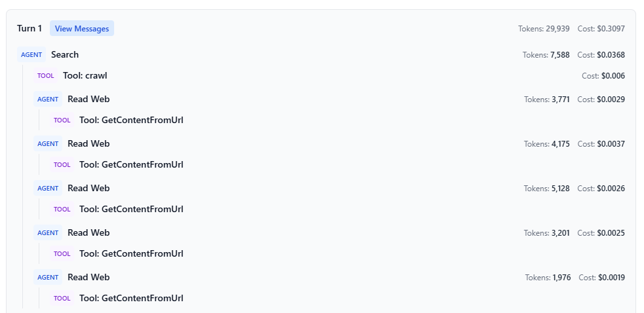
Task: Open GetContentFromUrl tool under 5,128-token Read Web
Action: [131, 210]
